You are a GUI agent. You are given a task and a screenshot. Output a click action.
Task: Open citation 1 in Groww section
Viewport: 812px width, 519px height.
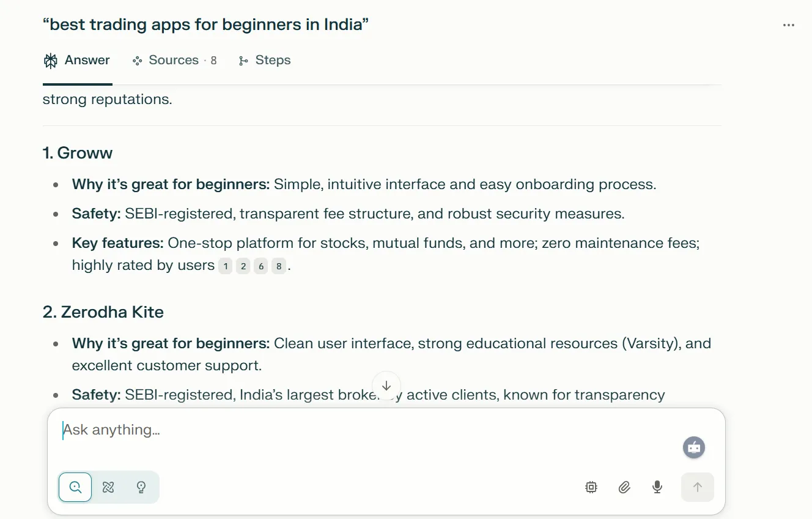click(x=225, y=266)
